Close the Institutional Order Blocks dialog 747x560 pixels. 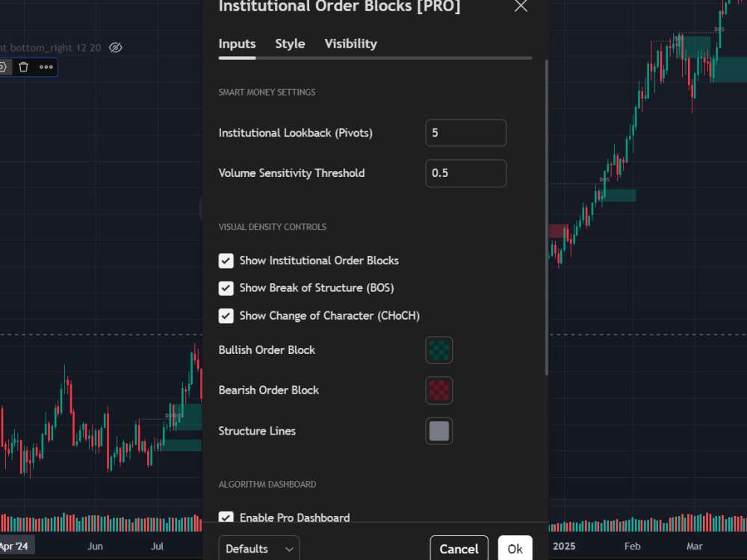pos(521,6)
